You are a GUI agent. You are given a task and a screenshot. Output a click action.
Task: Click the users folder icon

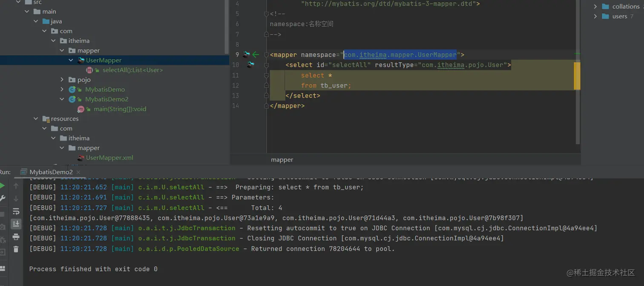click(x=605, y=16)
